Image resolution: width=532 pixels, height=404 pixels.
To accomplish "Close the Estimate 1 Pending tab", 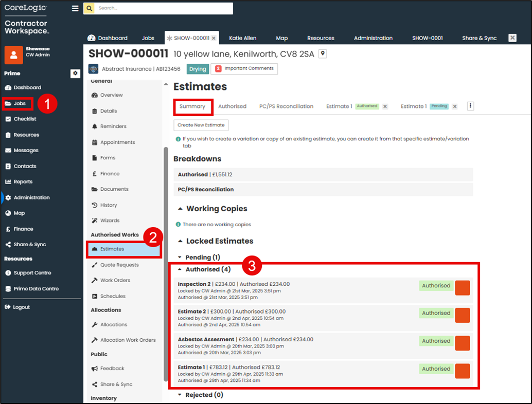I will (455, 106).
